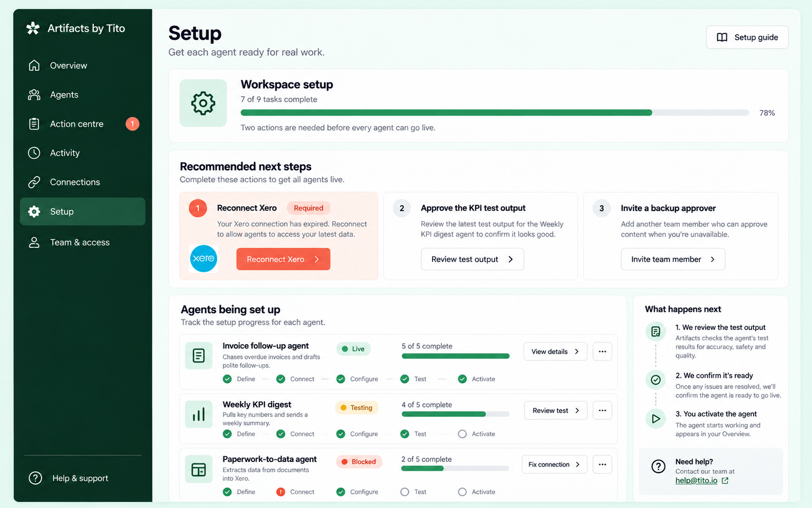Screen dimensions: 812x508
Task: Click the Setup guide book icon
Action: (722, 37)
